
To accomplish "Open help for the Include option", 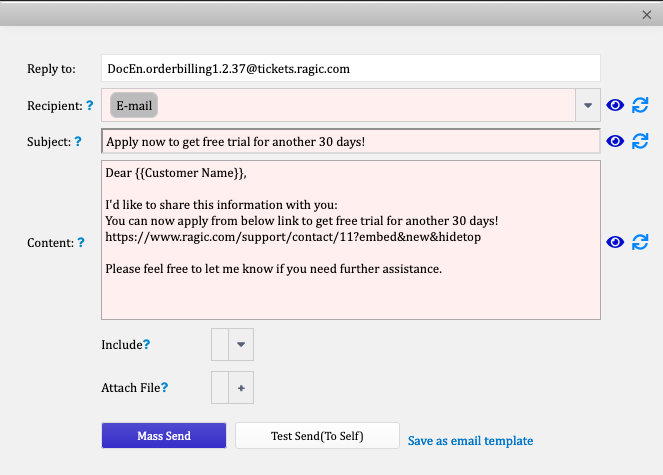I will tap(146, 344).
